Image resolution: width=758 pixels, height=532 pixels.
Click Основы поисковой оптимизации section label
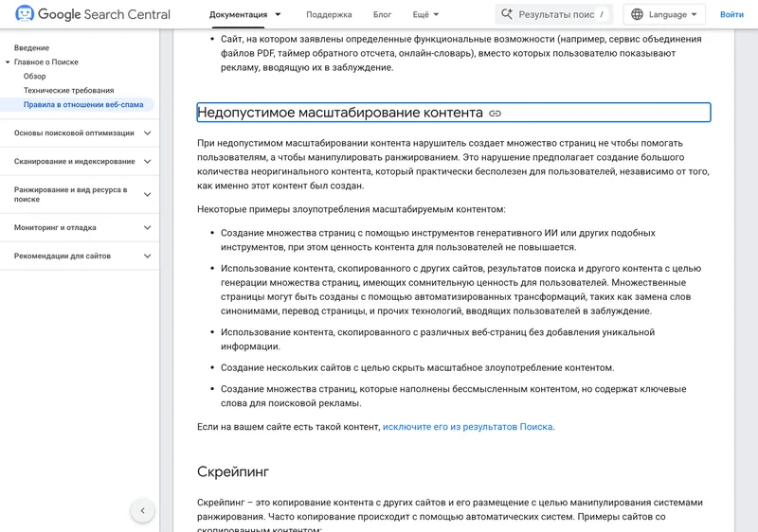(74, 133)
